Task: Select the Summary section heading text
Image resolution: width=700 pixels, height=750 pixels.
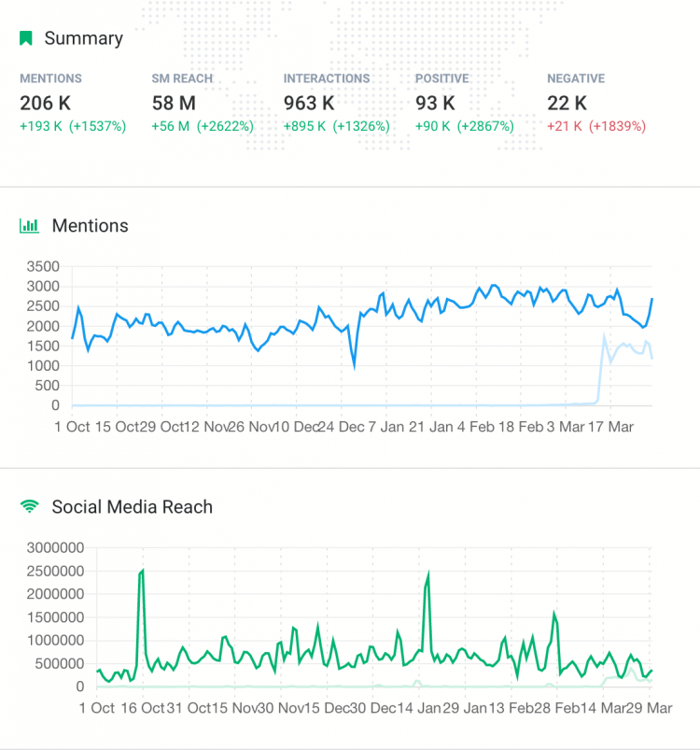Action: [83, 38]
